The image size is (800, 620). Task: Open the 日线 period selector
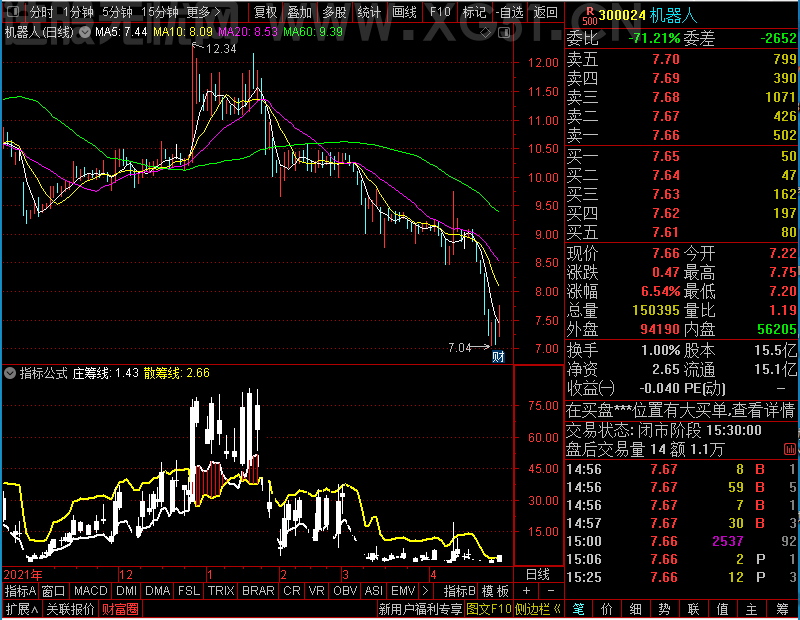coord(538,575)
